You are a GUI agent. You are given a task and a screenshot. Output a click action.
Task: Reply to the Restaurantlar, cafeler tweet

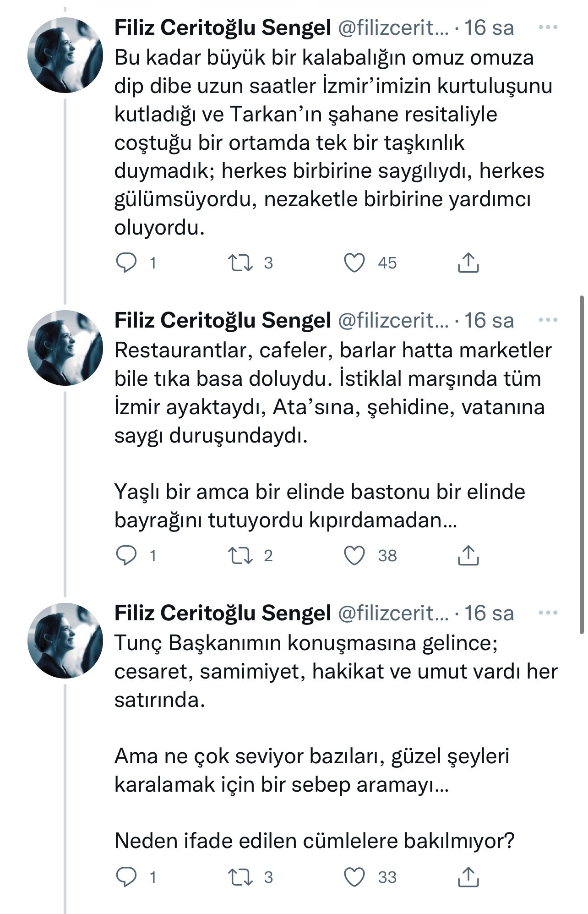tap(126, 556)
